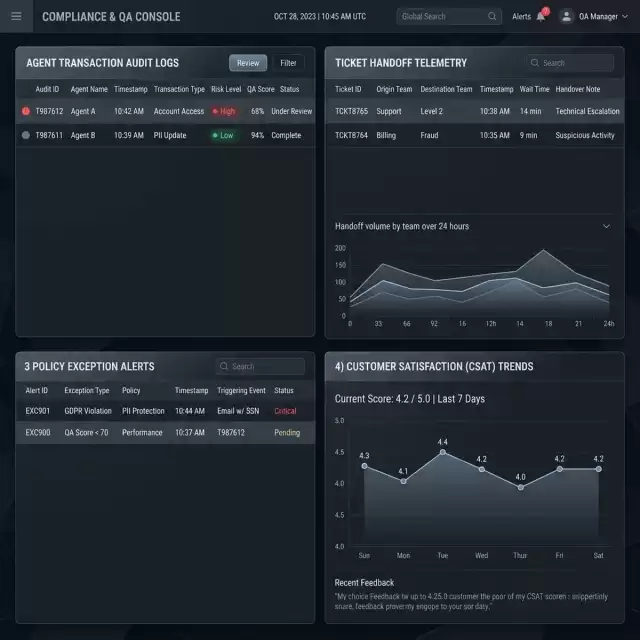The height and width of the screenshot is (640, 640).
Task: Sort by Risk Level column header
Action: pyautogui.click(x=226, y=89)
